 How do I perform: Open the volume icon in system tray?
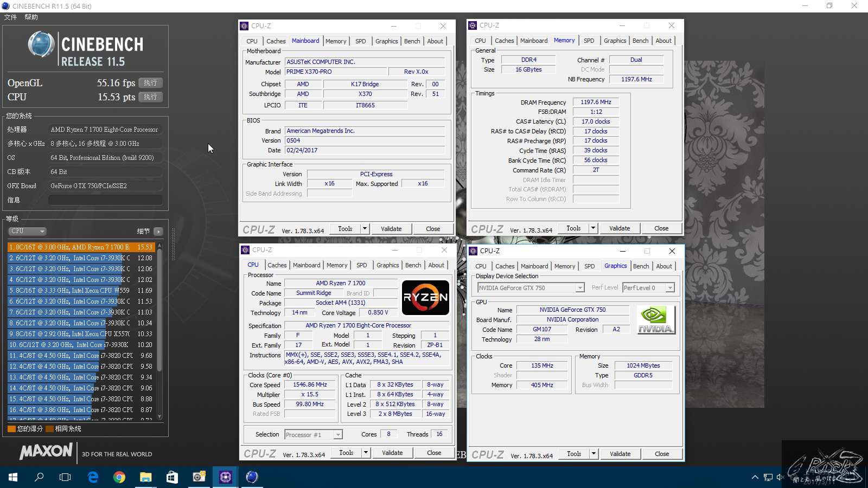coord(781,477)
